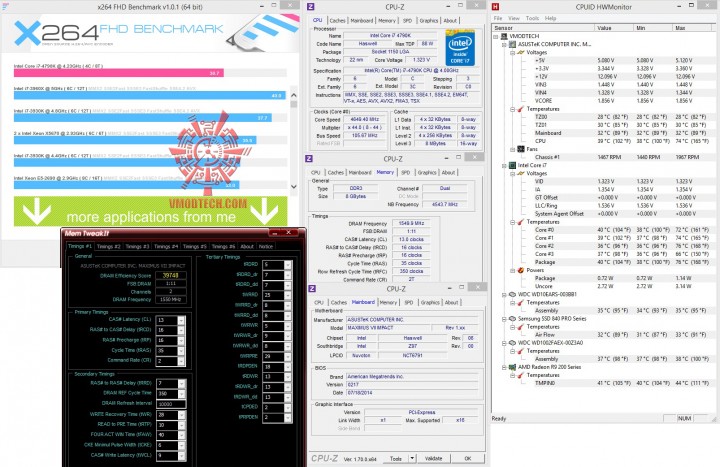Click the Max column header in HWMonitor
The image size is (720, 467).
point(693,28)
